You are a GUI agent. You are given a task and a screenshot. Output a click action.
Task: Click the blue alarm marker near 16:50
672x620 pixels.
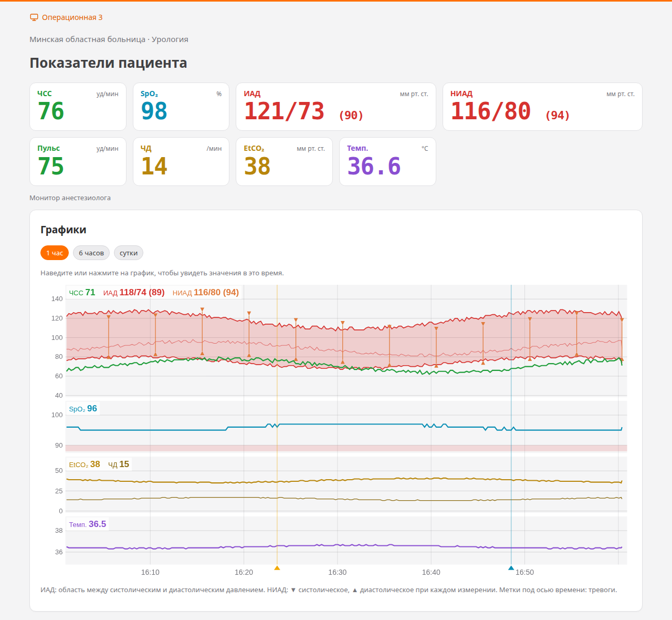click(511, 568)
